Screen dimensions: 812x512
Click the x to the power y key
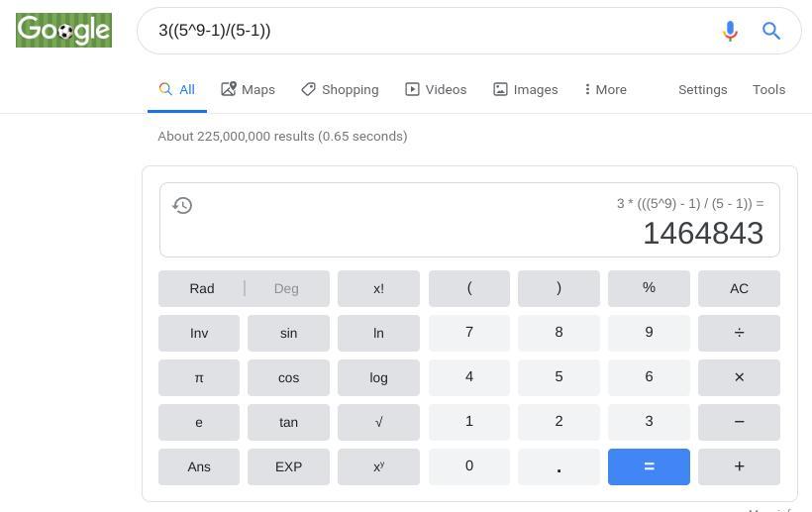[378, 467]
